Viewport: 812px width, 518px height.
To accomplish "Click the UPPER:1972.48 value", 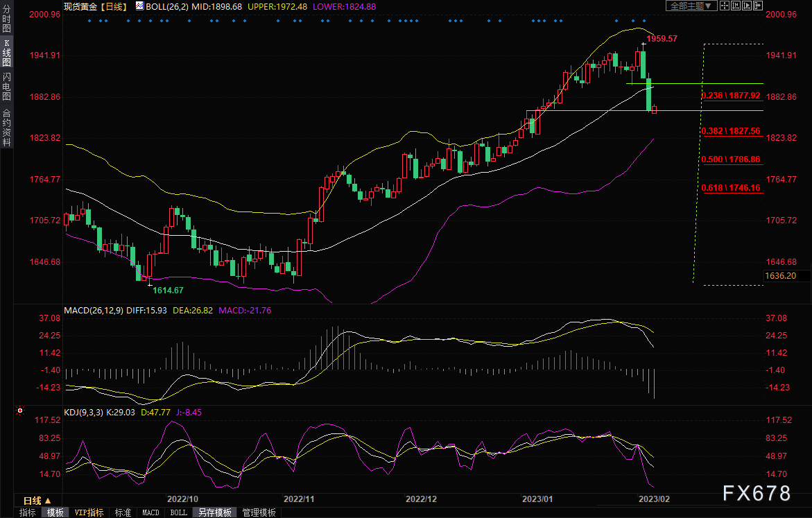I will coord(277,7).
